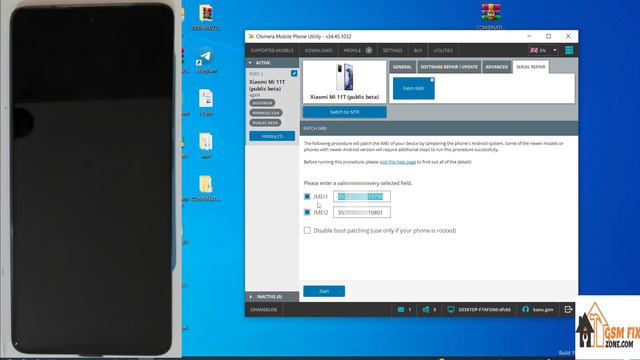Viewport: 640px width, 360px height.
Task: Click the Public Beta tag pill
Action: click(x=265, y=122)
